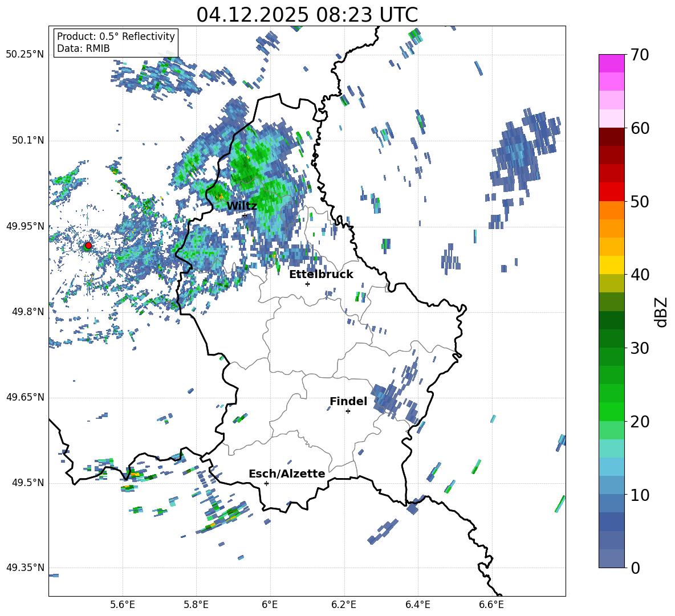Click the Findel city label
Viewport: 675px width, 616px height.
click(x=348, y=401)
